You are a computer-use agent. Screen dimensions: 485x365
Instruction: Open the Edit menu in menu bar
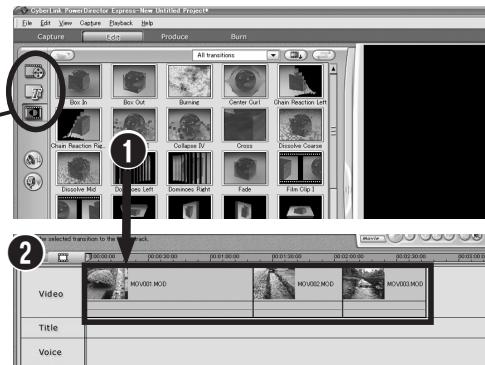(x=45, y=23)
